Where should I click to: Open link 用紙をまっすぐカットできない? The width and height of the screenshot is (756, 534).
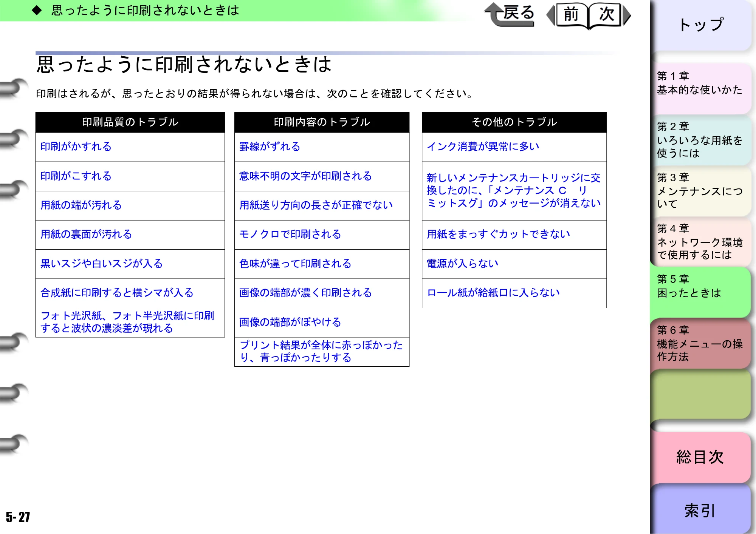499,234
